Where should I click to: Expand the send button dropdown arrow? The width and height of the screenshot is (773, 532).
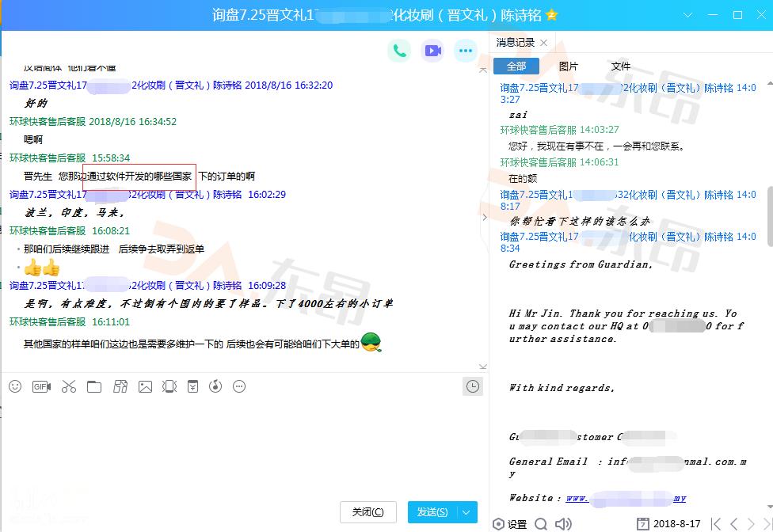click(467, 512)
